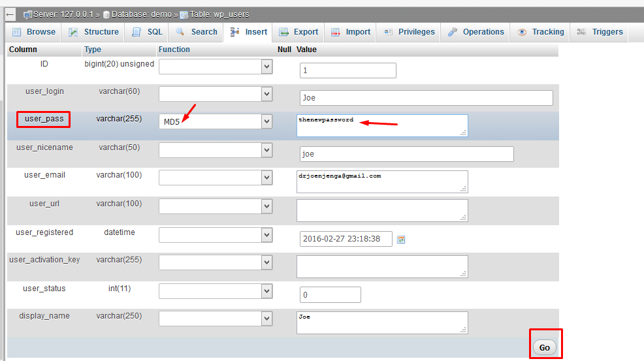Click the empty user_activation_key textarea
The image size is (644, 361).
(382, 266)
